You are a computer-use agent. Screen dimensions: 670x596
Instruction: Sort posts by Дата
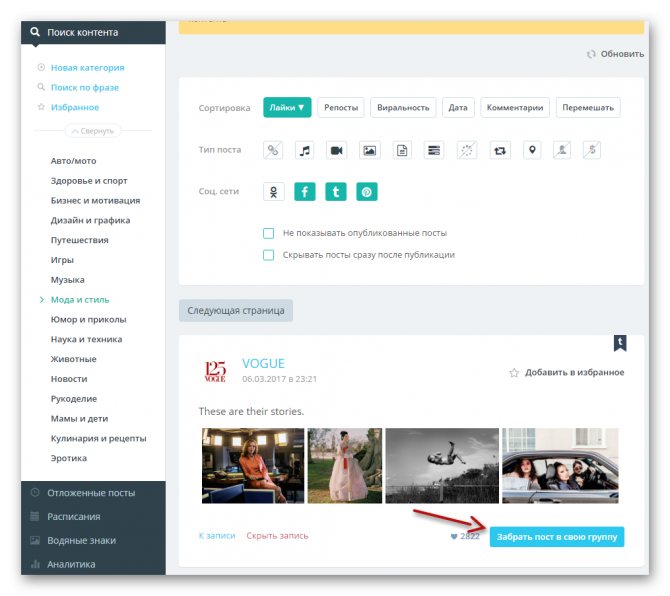tap(458, 108)
